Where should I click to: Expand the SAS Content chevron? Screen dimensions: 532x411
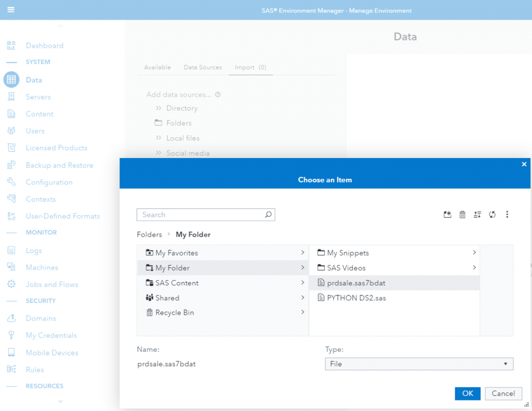(x=302, y=283)
